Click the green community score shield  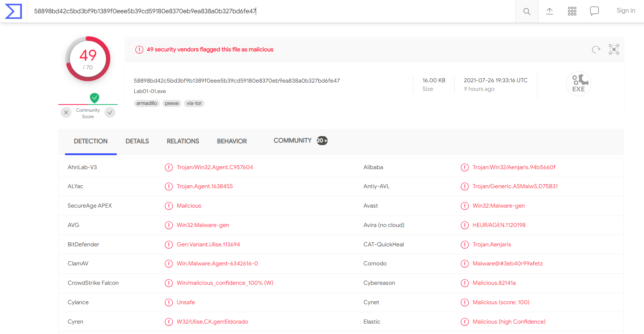[94, 98]
